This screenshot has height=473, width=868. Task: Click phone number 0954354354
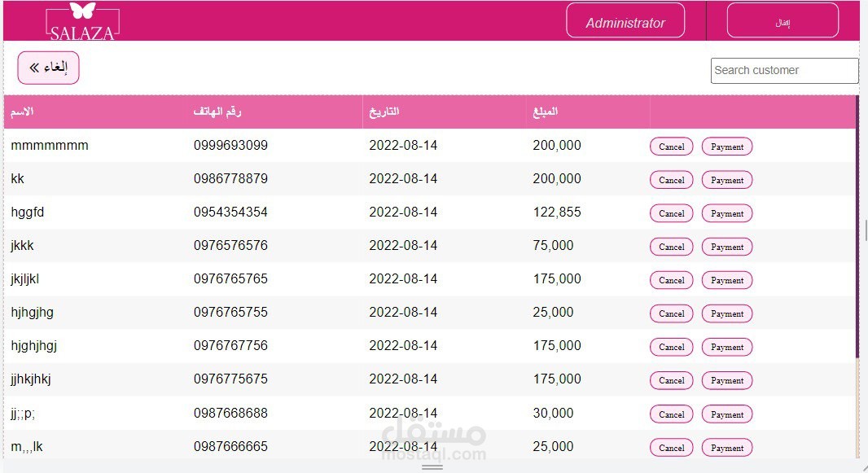point(230,212)
